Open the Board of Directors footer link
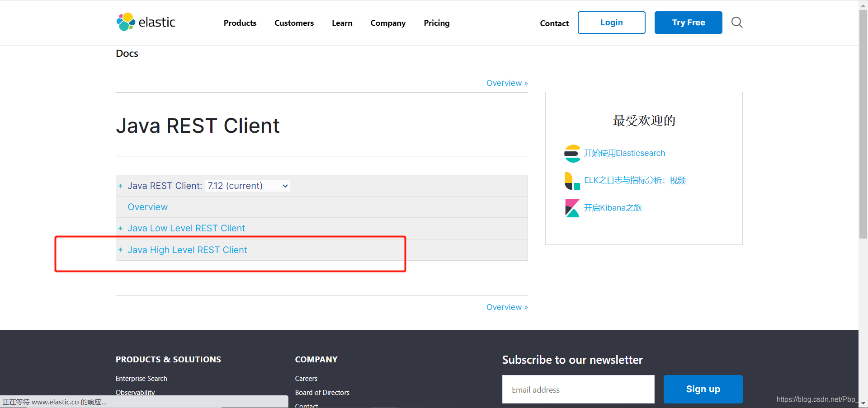This screenshot has width=868, height=408. tap(322, 393)
